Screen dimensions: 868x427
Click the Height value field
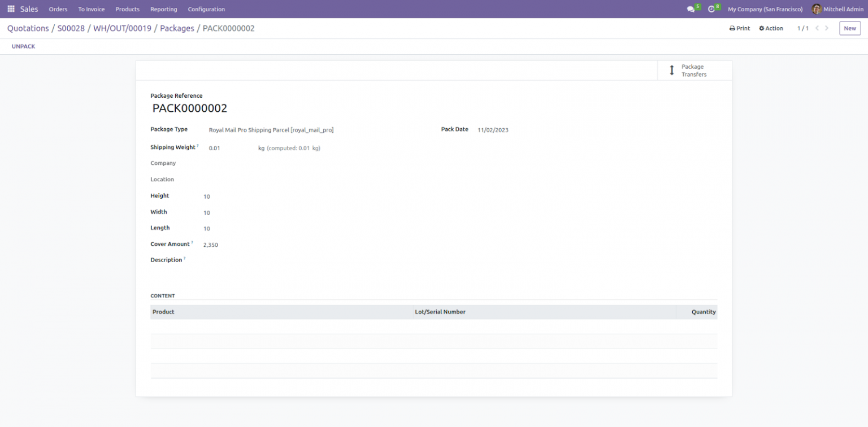207,197
